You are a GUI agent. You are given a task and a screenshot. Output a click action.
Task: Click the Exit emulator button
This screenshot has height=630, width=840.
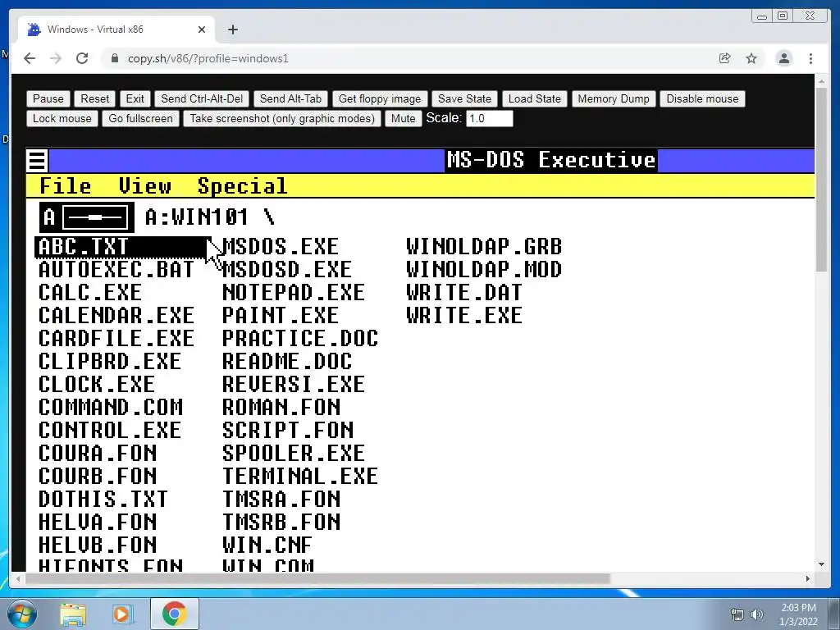tap(135, 98)
